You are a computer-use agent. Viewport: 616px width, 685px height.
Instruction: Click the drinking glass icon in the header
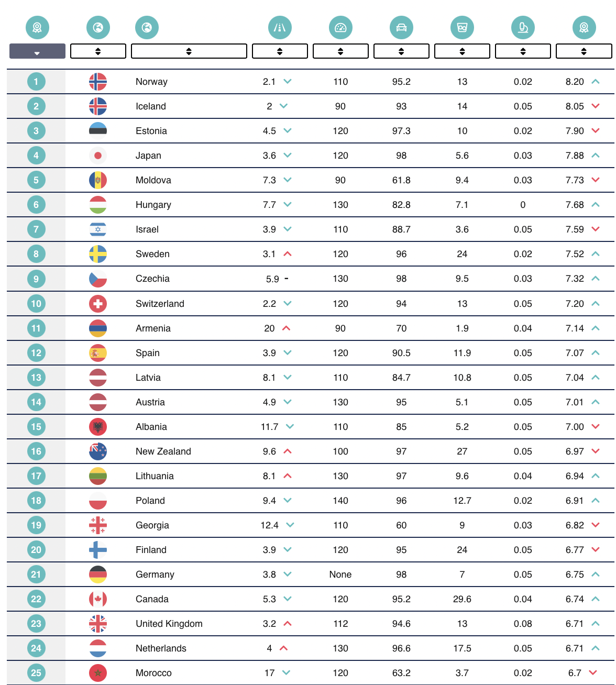[x=462, y=28]
